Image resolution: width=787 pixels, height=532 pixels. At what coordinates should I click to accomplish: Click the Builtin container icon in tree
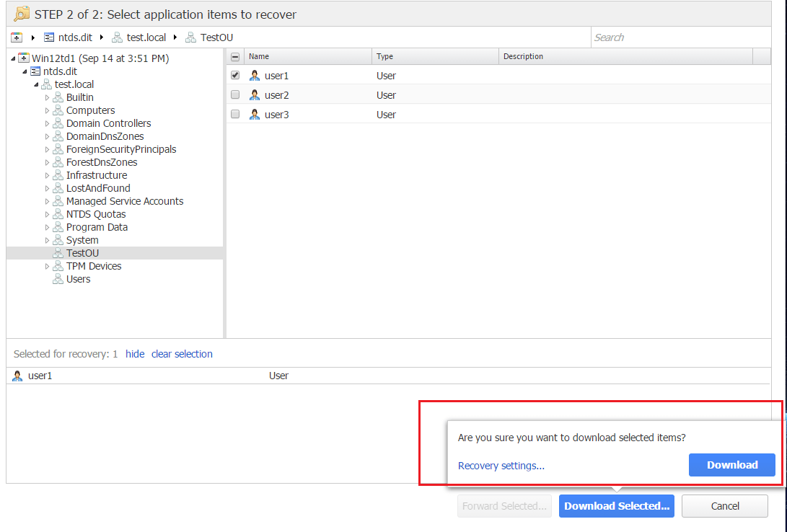(58, 97)
